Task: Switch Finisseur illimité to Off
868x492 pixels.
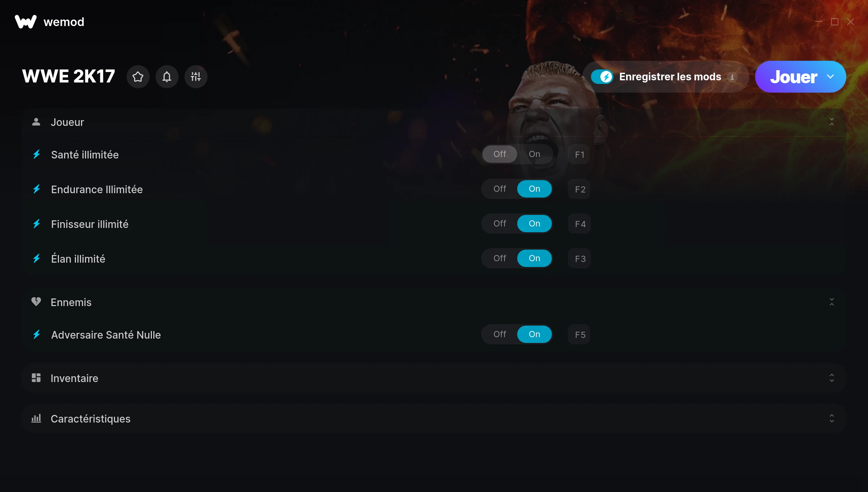Action: [x=500, y=224]
